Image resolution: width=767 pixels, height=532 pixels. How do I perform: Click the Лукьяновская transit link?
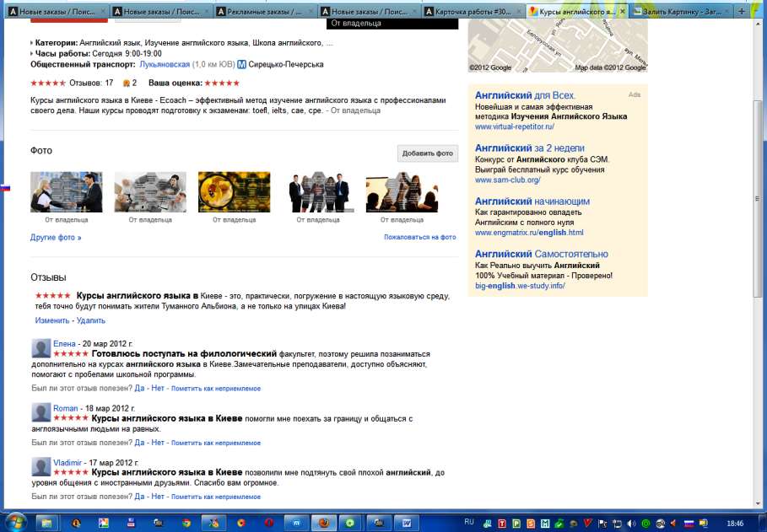(x=165, y=65)
